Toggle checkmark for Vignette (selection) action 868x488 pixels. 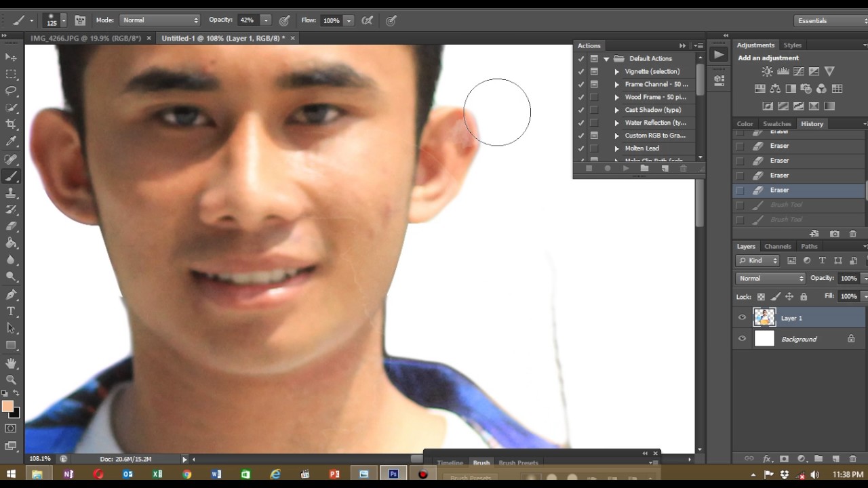pyautogui.click(x=581, y=71)
